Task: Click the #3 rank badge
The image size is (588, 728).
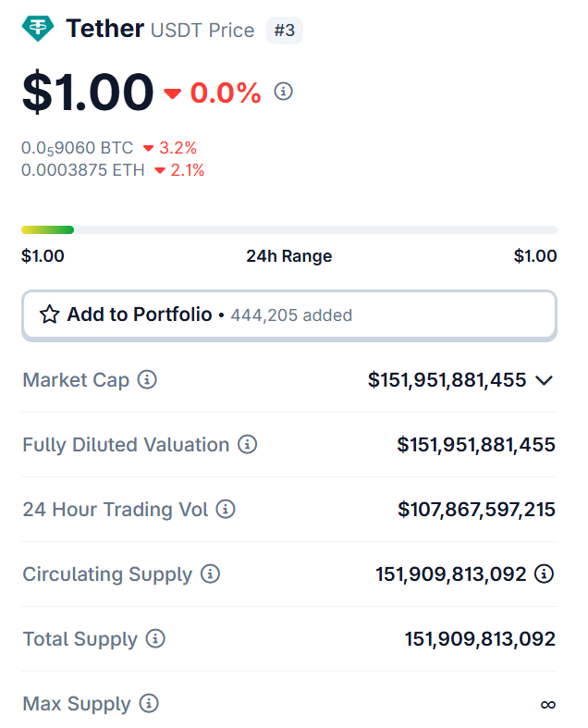Action: [x=285, y=31]
